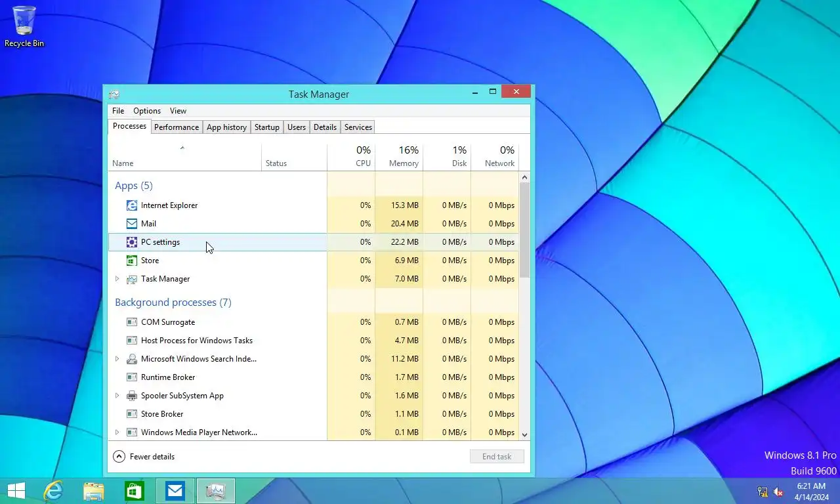Select the Mail 20.4 MB memory cell

coord(399,224)
